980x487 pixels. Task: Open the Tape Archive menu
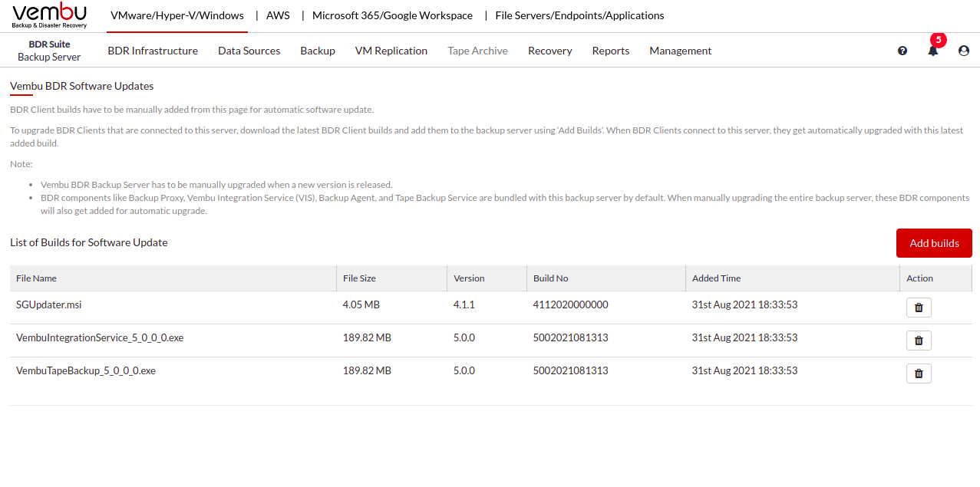[x=477, y=51]
